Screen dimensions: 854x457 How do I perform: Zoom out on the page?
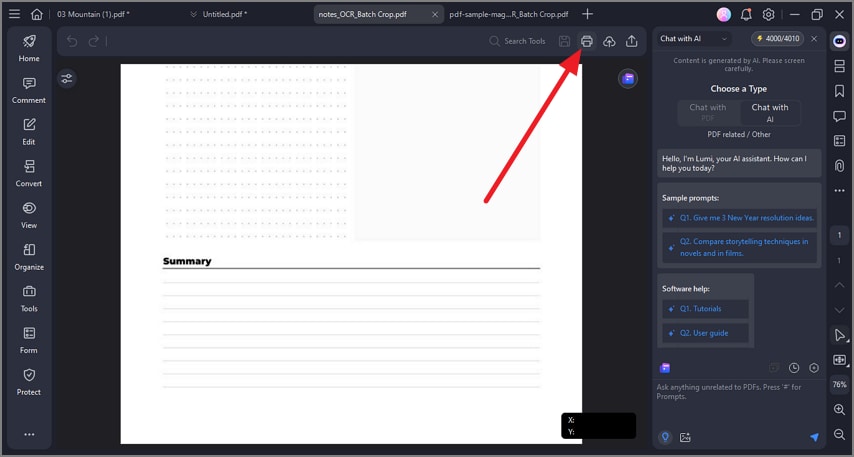click(x=839, y=434)
